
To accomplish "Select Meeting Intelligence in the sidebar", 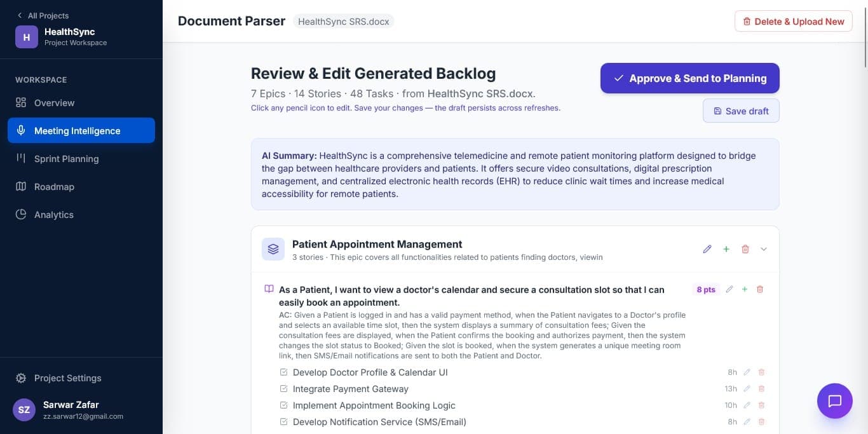I will pyautogui.click(x=81, y=130).
